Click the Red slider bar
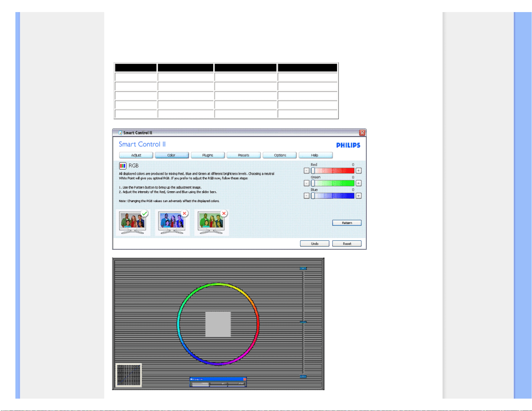The image size is (532, 411). click(333, 171)
